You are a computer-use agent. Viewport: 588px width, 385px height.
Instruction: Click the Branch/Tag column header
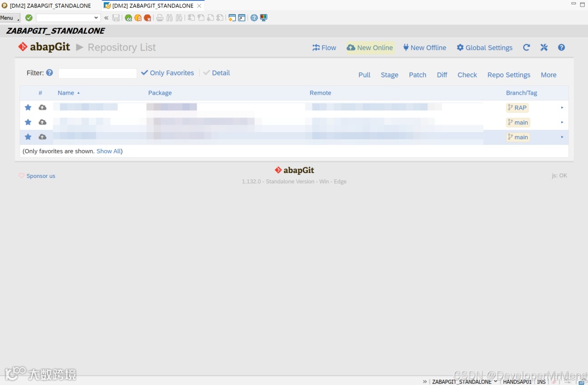click(521, 93)
